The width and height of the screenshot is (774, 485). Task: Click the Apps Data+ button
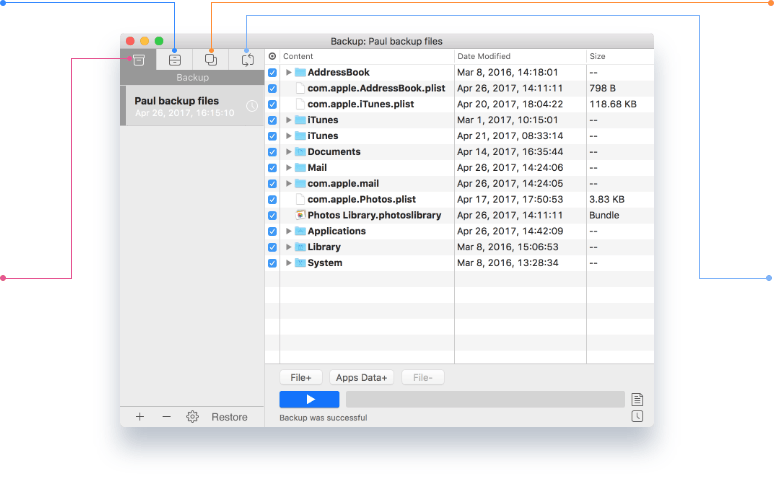(x=361, y=377)
